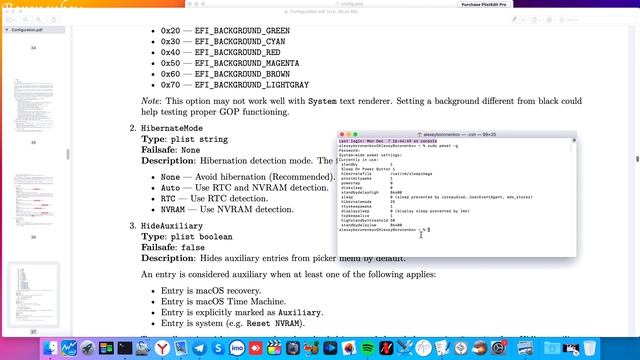
Task: Click 'Type: plist boolean' line
Action: coord(187,237)
